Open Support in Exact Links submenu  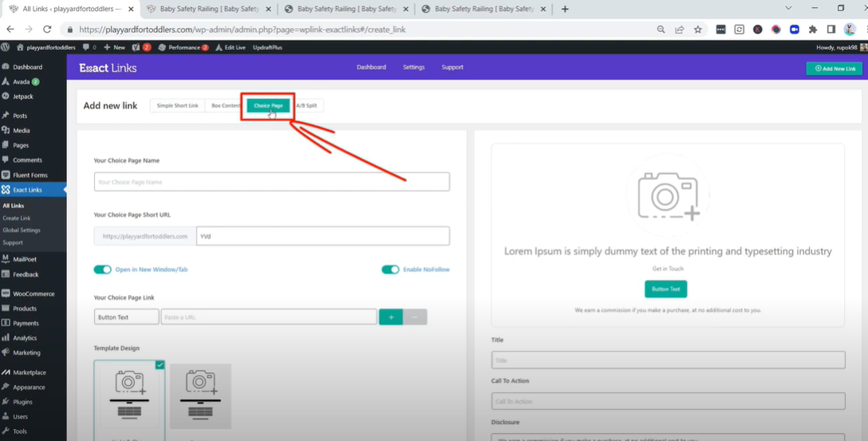point(13,242)
